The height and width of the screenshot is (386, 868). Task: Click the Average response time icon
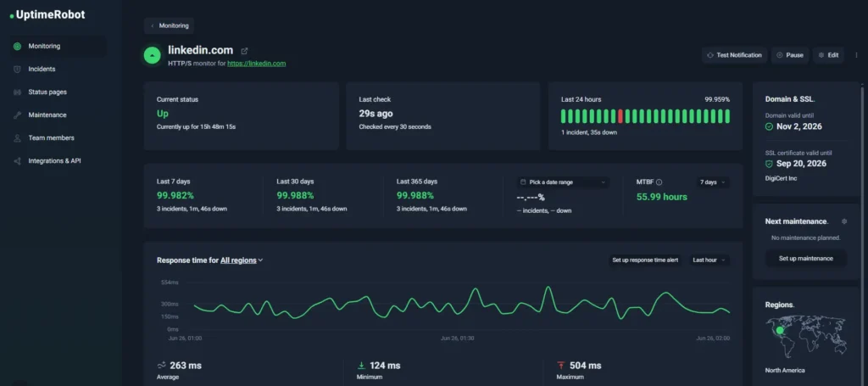pos(162,366)
